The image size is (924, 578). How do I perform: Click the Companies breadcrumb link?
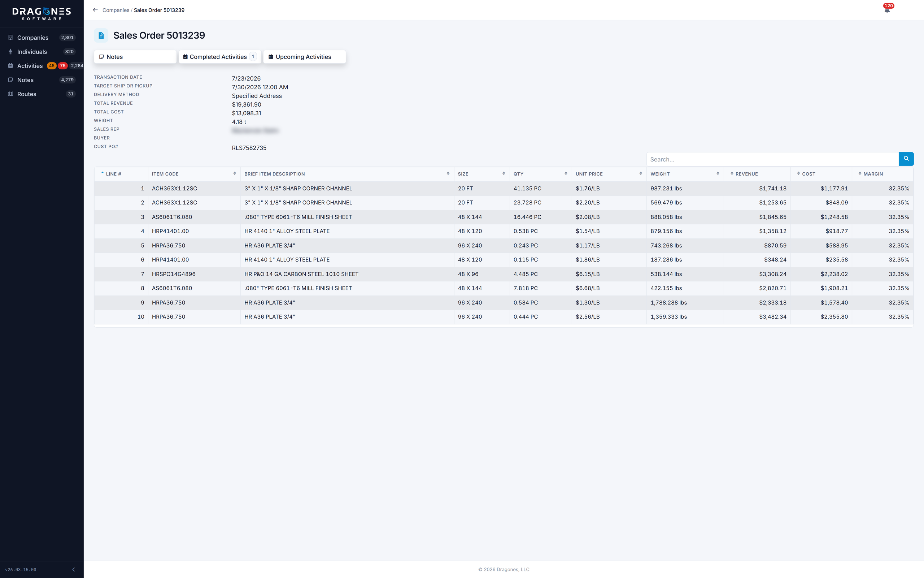116,10
